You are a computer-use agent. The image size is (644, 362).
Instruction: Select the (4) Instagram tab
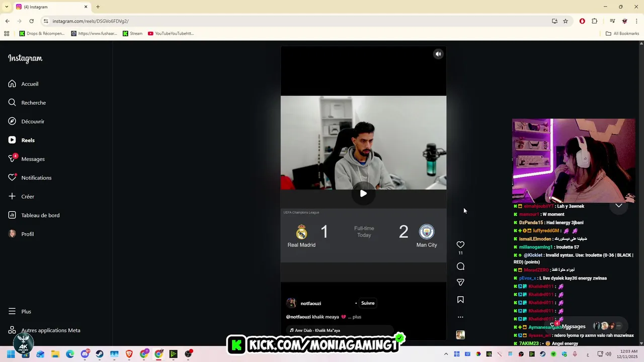[51, 7]
